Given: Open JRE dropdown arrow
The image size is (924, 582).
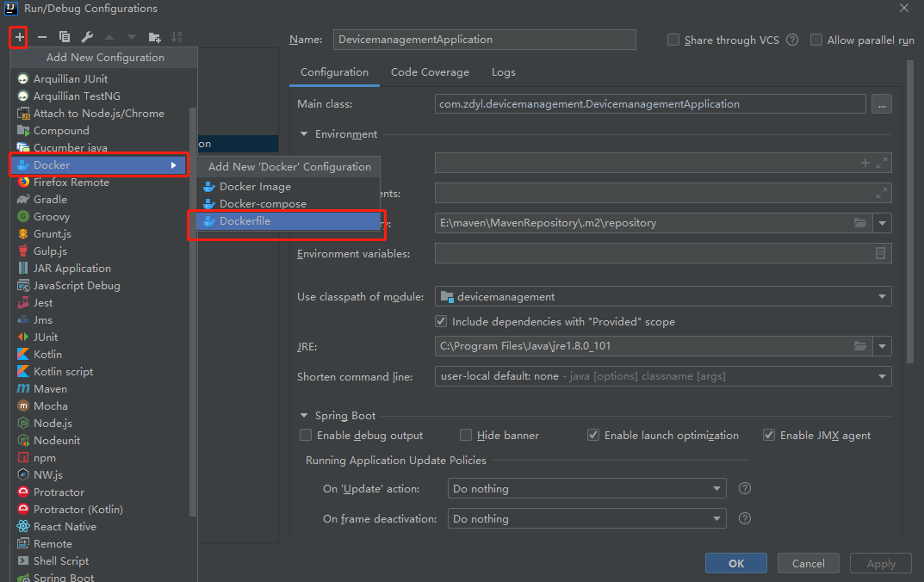Looking at the screenshot, I should 882,346.
